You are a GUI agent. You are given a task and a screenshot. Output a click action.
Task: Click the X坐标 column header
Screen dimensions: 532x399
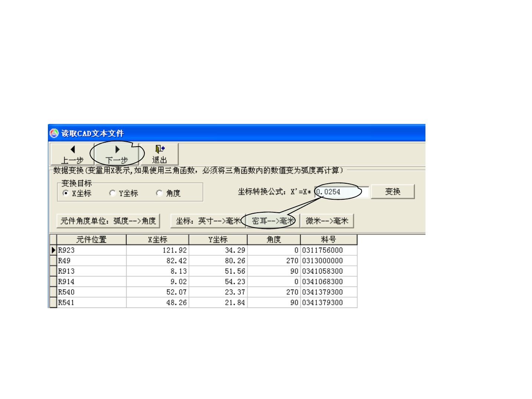[x=157, y=240]
